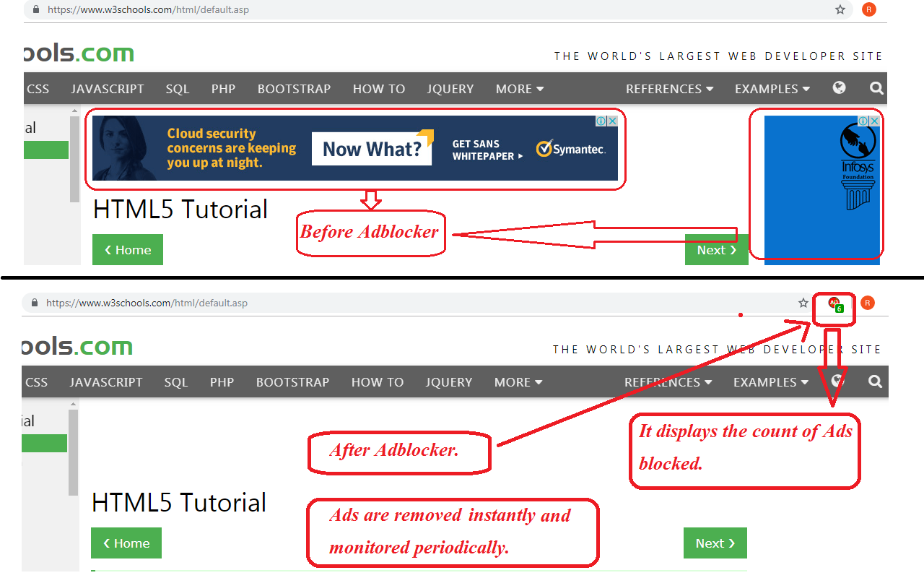Viewport: 924px width, 578px height.
Task: Open the adblocker extension icon showing count 6
Action: [x=835, y=304]
